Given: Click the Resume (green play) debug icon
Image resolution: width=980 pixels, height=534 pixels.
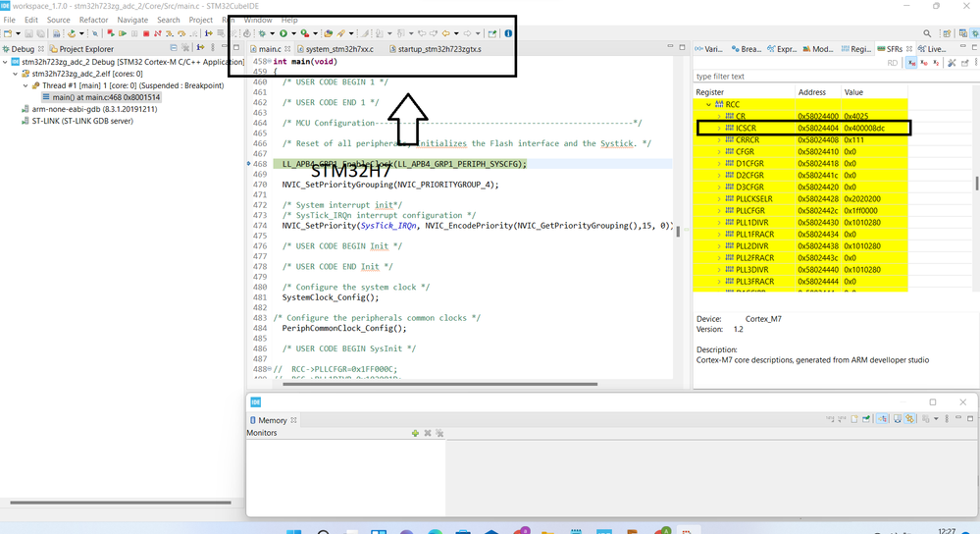Looking at the screenshot, I should tap(123, 33).
